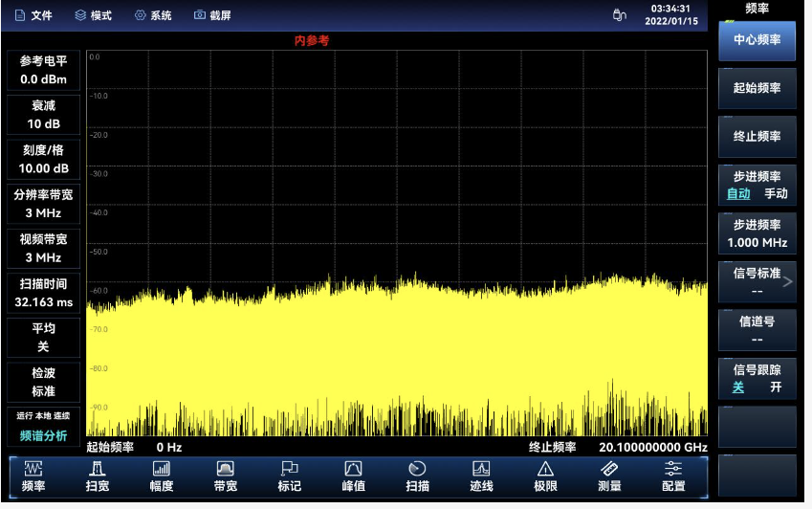Click the -60.0 axis label
This screenshot has height=509, width=812.
tap(99, 291)
